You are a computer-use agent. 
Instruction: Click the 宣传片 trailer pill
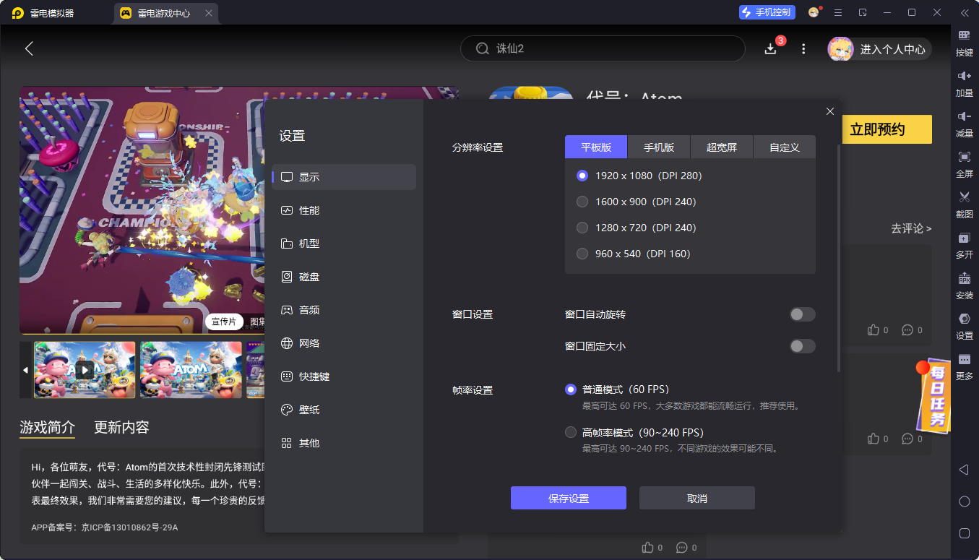click(224, 322)
